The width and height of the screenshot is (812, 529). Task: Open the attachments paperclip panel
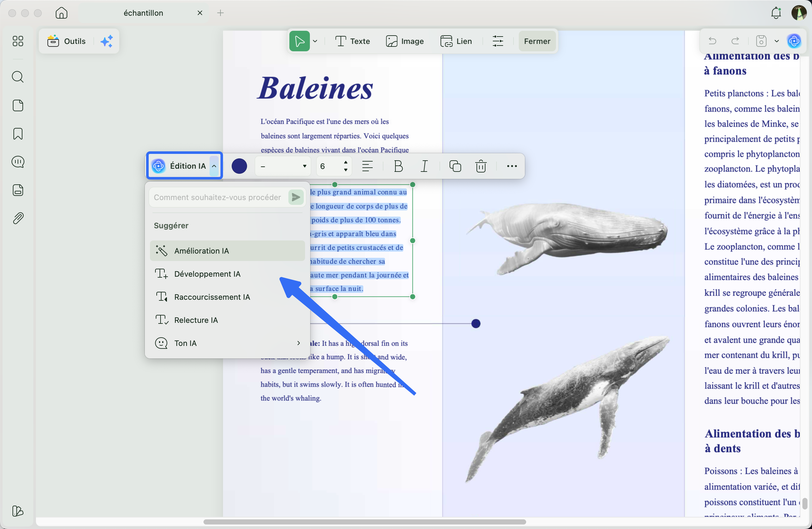coord(18,218)
